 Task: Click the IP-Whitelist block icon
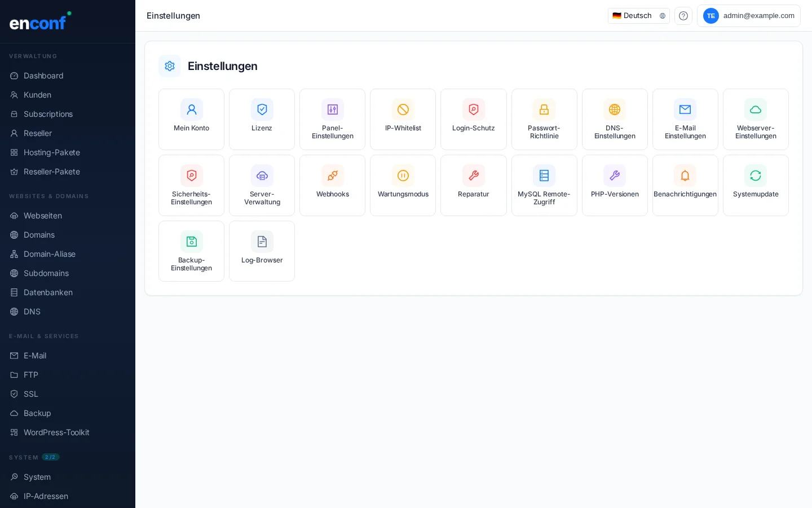tap(403, 110)
